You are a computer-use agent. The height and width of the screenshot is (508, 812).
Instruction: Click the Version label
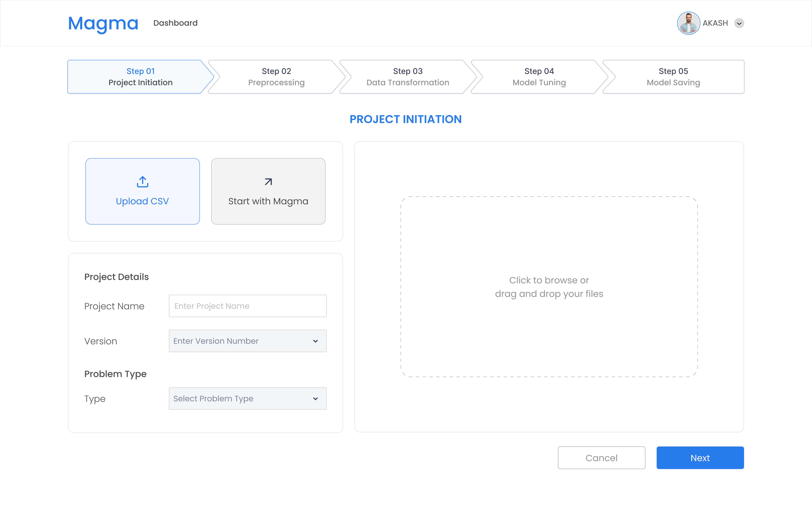[x=101, y=341]
